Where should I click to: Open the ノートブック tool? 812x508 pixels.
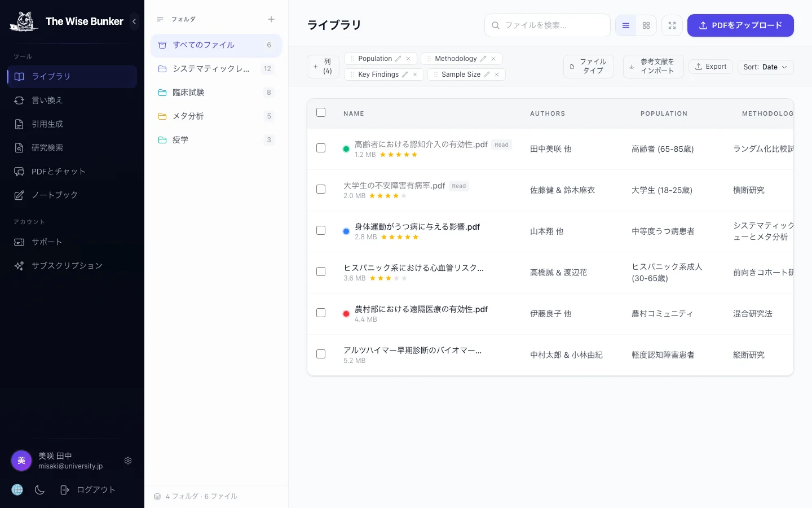[55, 195]
